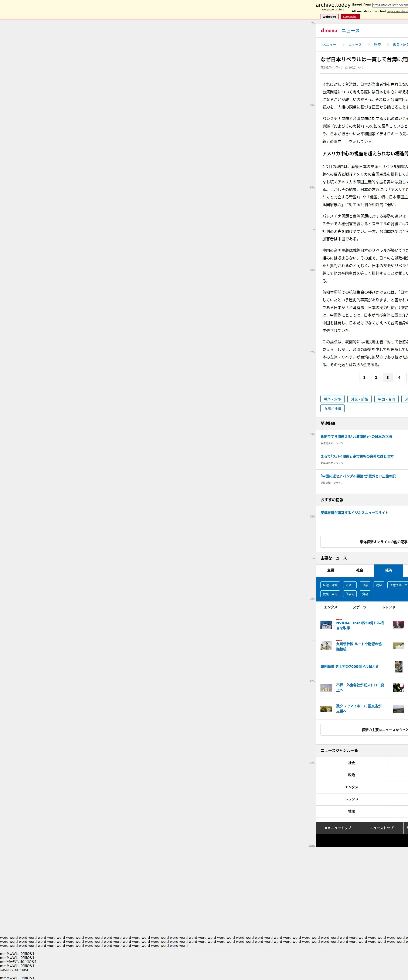The height and width of the screenshot is (980, 408).
Task: Click the 貿易 subcategory button
Action: pyautogui.click(x=365, y=594)
